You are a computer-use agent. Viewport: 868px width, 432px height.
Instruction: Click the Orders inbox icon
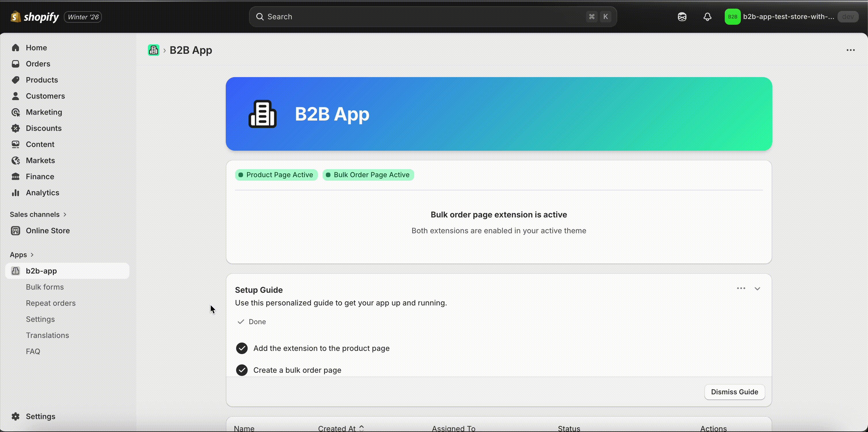[x=16, y=64]
